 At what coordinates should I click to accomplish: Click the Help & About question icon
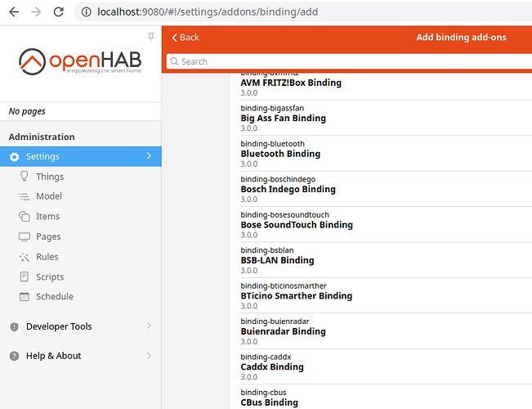[14, 356]
